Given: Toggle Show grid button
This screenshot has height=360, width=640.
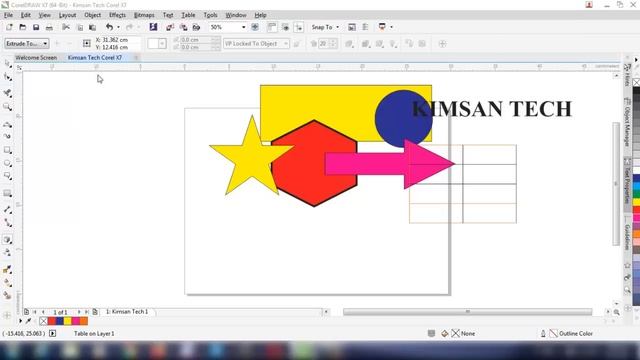Looking at the screenshot, I should click(x=285, y=27).
